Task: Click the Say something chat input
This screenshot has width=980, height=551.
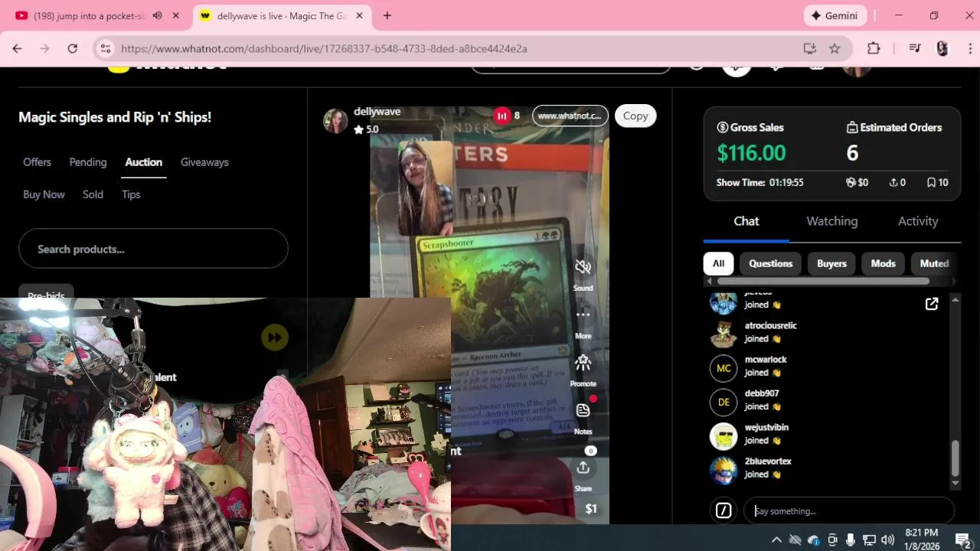Action: (849, 510)
